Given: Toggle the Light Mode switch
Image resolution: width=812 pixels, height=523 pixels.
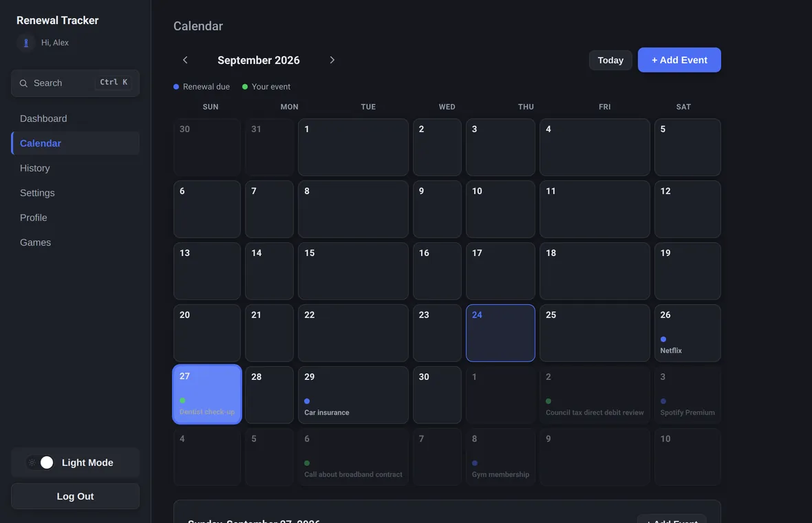Looking at the screenshot, I should click(40, 462).
